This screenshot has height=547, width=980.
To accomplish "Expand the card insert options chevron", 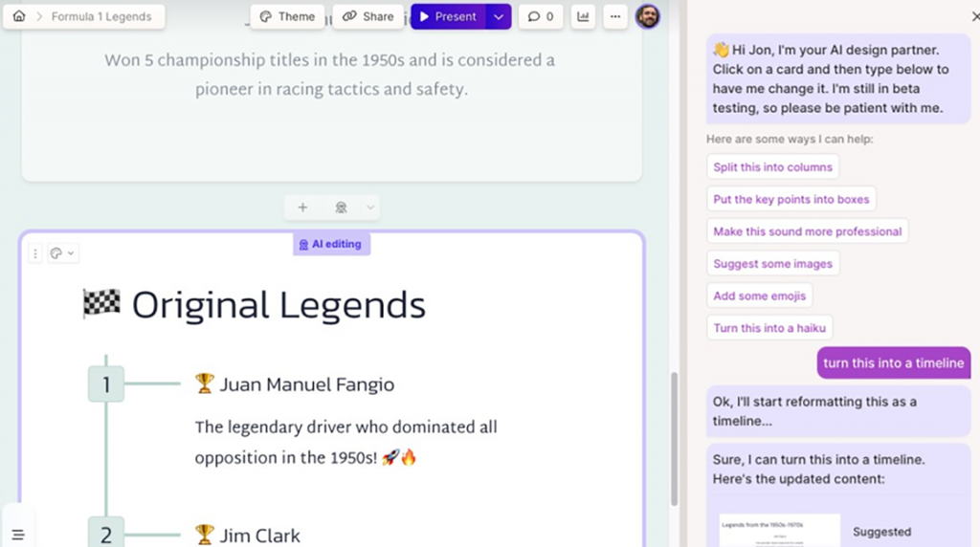I will (x=370, y=208).
